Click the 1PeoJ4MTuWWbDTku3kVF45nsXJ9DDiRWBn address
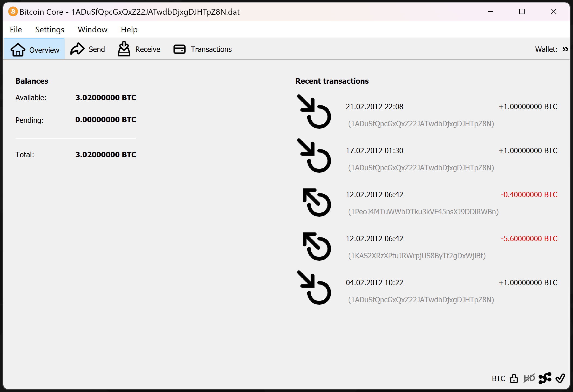 click(x=423, y=212)
